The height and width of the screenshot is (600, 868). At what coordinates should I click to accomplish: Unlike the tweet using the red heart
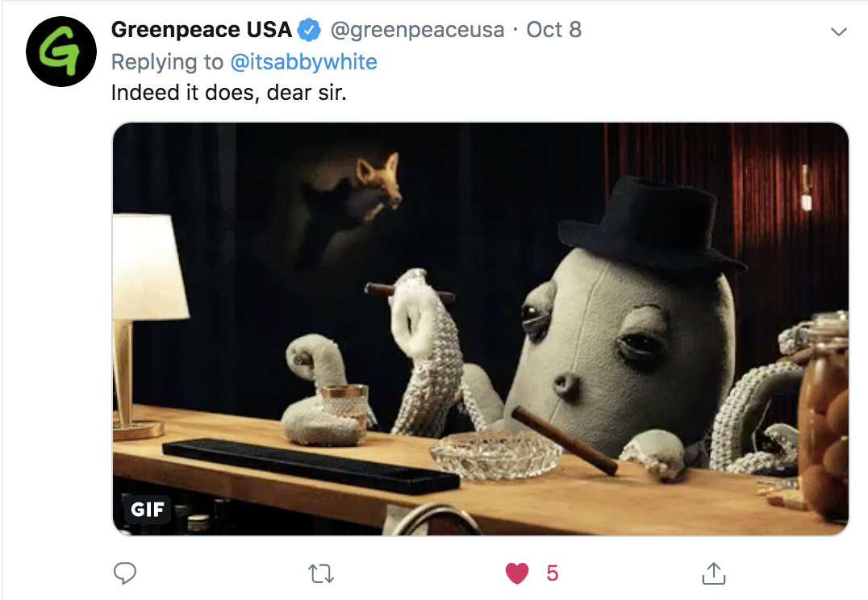517,573
